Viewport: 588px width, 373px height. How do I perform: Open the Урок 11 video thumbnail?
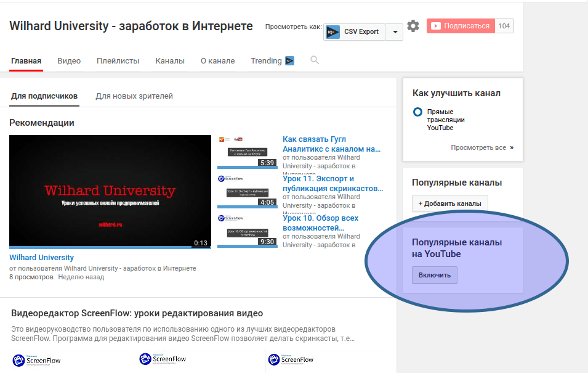tap(246, 191)
